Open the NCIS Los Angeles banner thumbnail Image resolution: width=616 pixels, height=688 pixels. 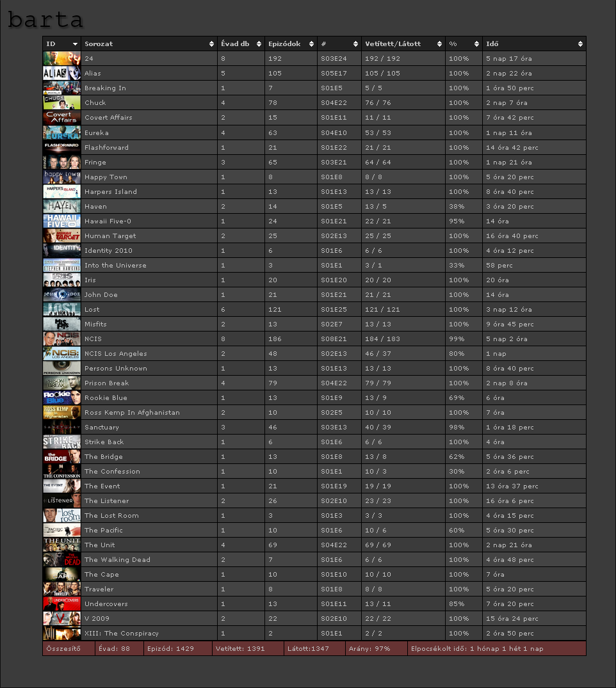tap(62, 354)
